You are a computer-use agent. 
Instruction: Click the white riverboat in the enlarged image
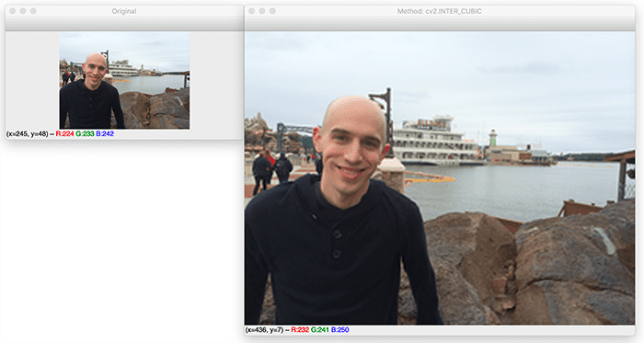pyautogui.click(x=435, y=142)
